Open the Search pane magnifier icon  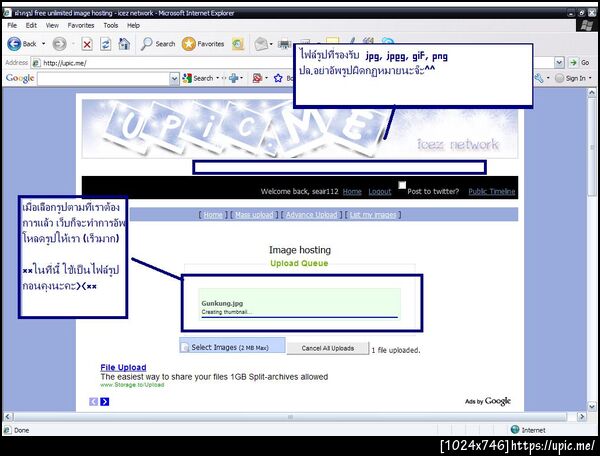[x=147, y=44]
